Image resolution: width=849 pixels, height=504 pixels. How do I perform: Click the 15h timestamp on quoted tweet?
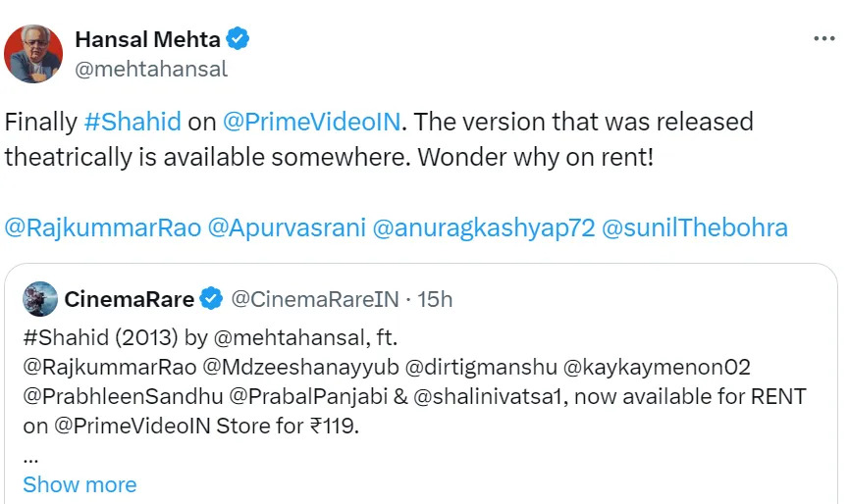[x=435, y=298]
